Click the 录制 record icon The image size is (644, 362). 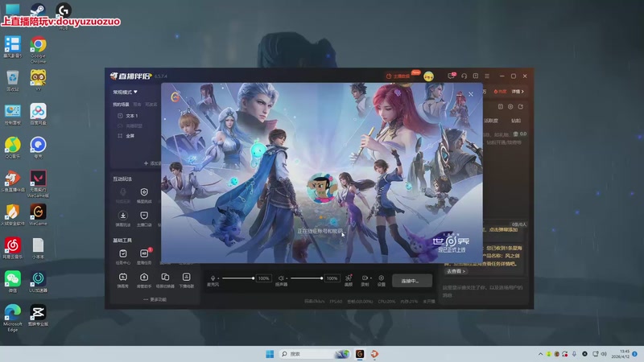pyautogui.click(x=365, y=280)
